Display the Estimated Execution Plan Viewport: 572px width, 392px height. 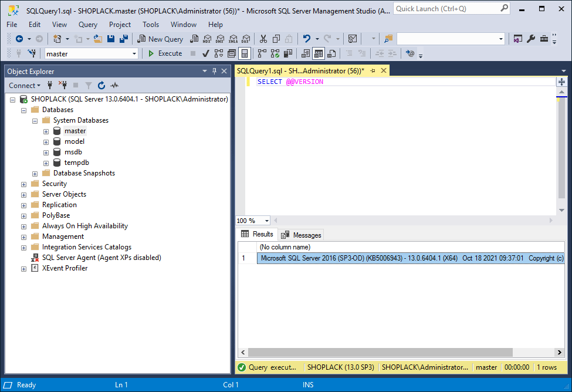point(218,53)
